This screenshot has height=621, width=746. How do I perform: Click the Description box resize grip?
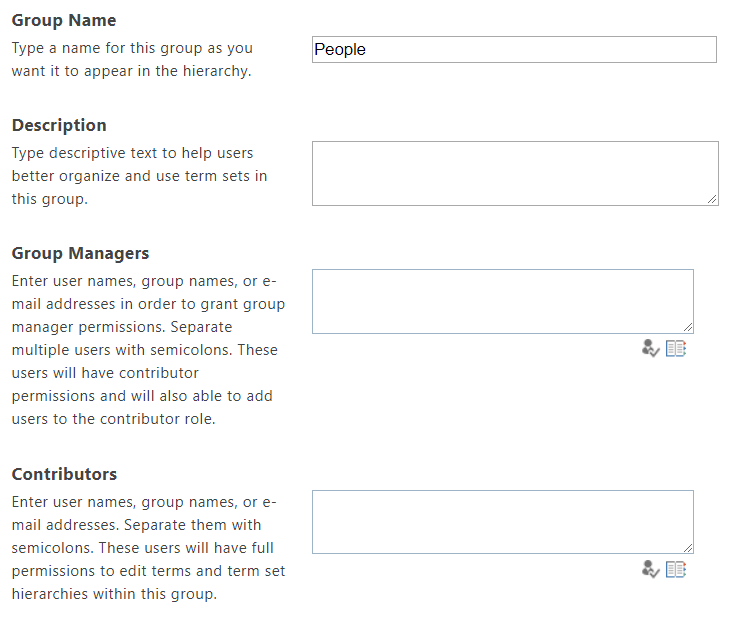click(712, 199)
